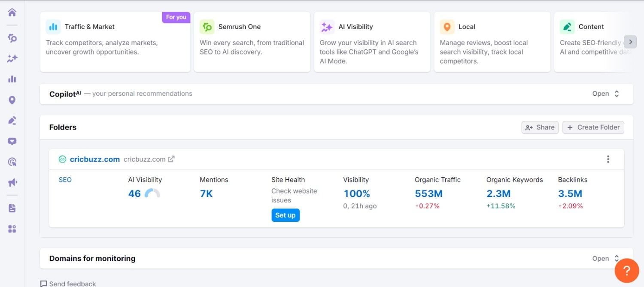Open the orange help question-mark button
The height and width of the screenshot is (287, 644).
point(626,270)
